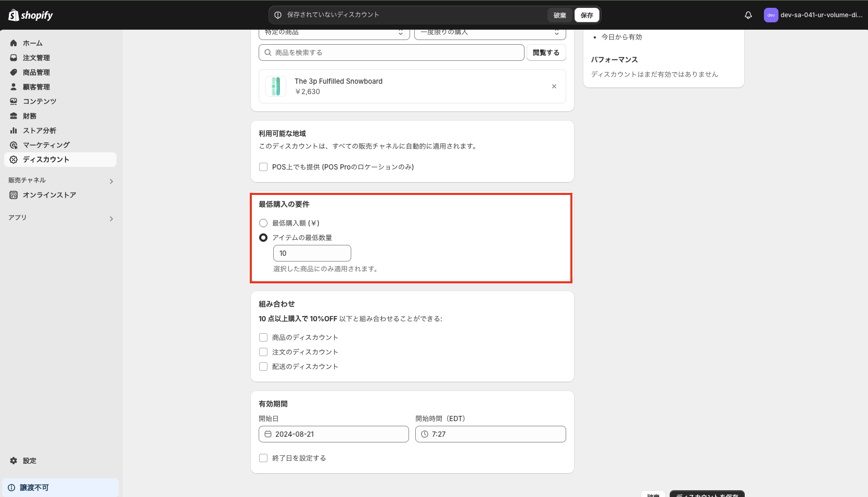Image resolution: width=868 pixels, height=497 pixels.
Task: Open the マーケティング section
Action: [46, 145]
